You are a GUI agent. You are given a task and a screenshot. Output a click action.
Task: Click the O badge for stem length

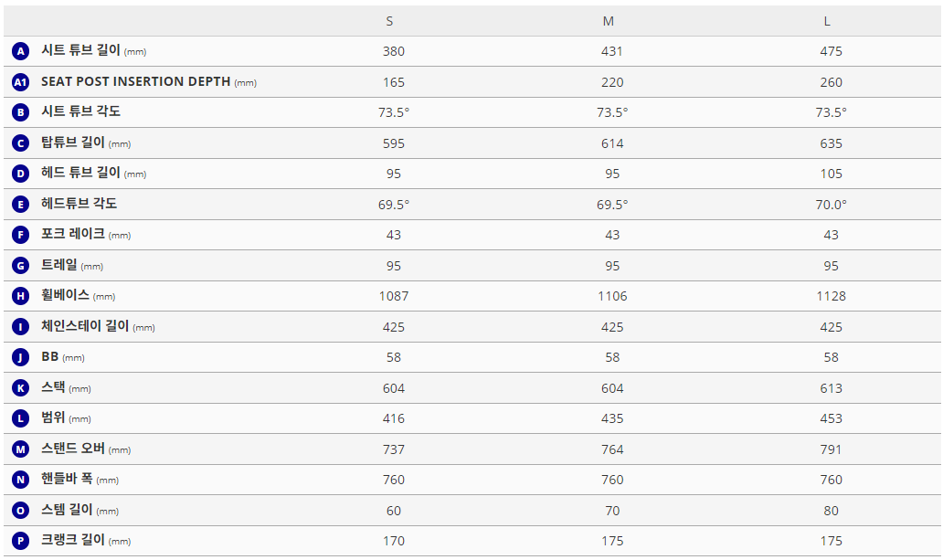coord(20,511)
